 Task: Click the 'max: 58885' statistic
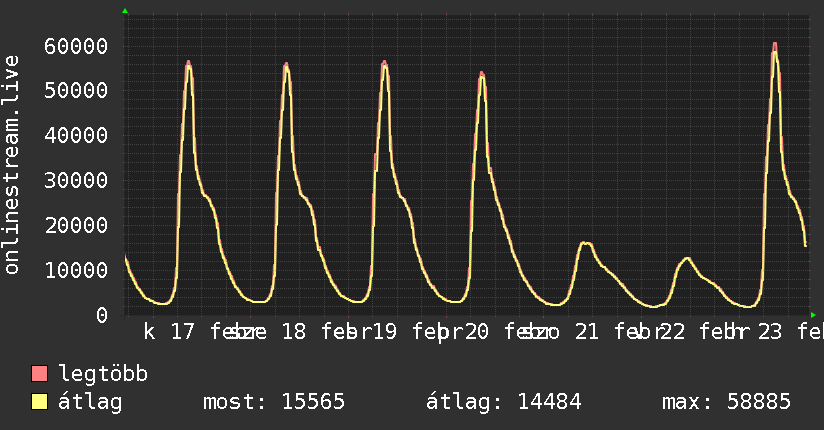726,402
